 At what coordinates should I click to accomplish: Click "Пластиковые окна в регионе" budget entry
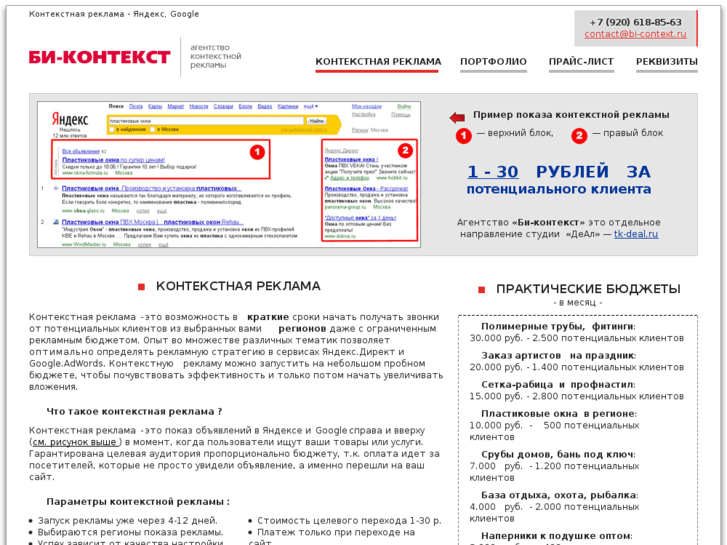coord(559,414)
